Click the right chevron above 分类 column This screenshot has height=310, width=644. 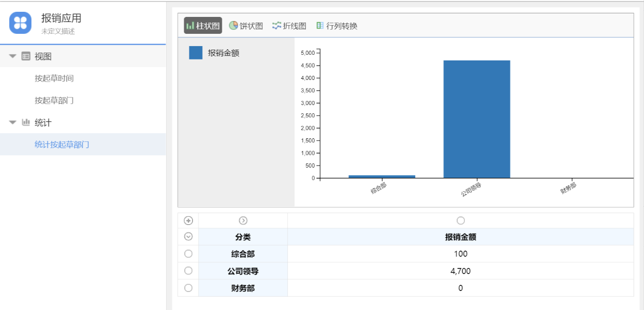click(243, 220)
